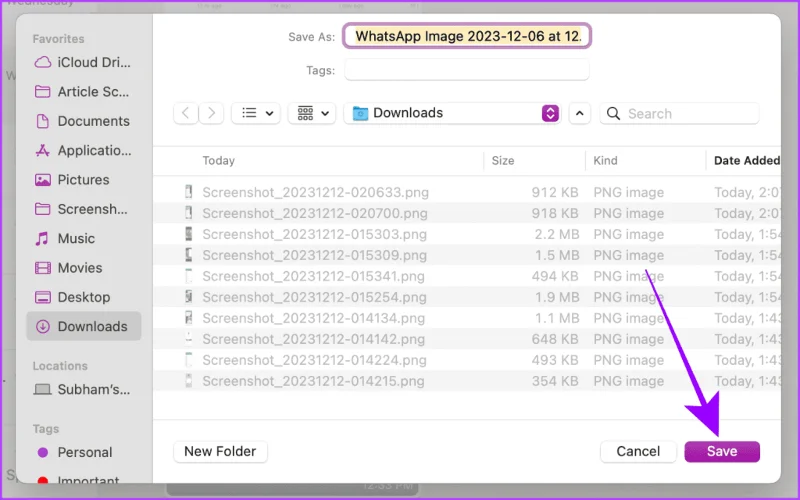The height and width of the screenshot is (500, 800).
Task: Click the New Folder button
Action: click(x=220, y=452)
